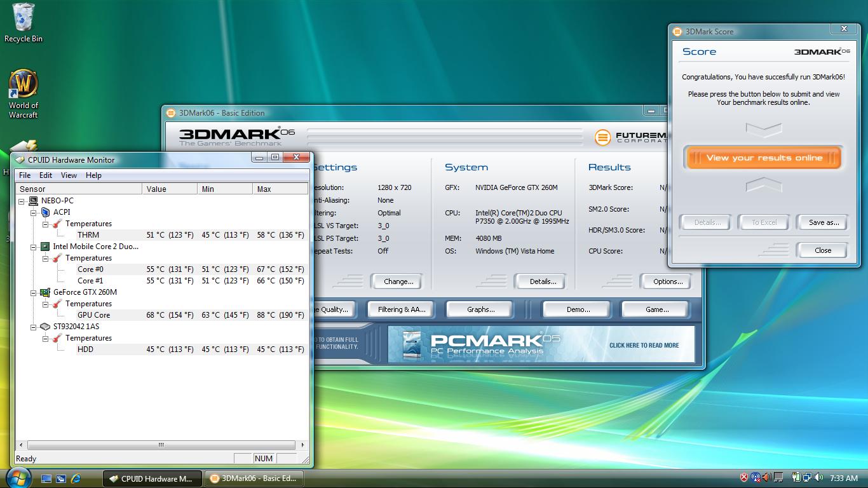The width and height of the screenshot is (868, 488).
Task: Click the Game... button
Action: [656, 309]
